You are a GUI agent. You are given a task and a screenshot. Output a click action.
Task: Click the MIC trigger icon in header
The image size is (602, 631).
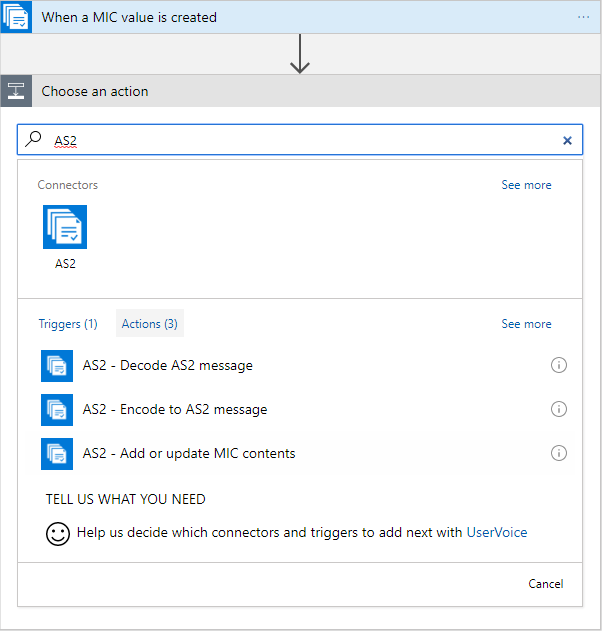coord(16,17)
